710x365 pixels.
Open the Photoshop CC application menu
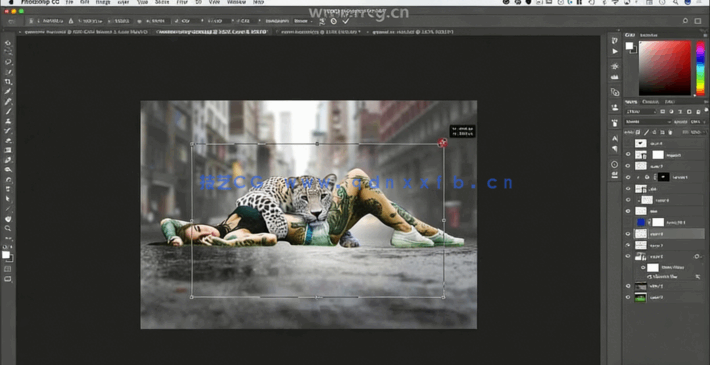tap(39, 2)
